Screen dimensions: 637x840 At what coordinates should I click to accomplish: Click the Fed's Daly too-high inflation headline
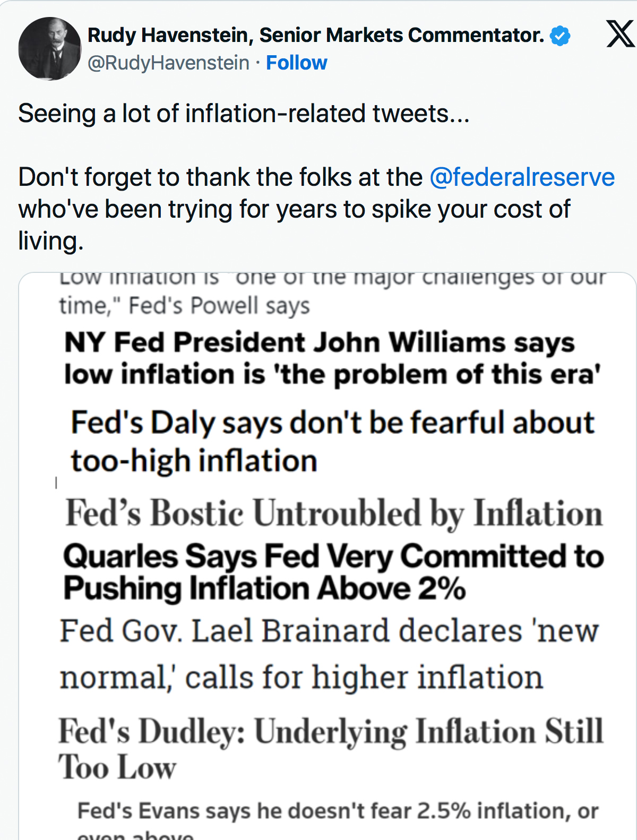coord(332,441)
